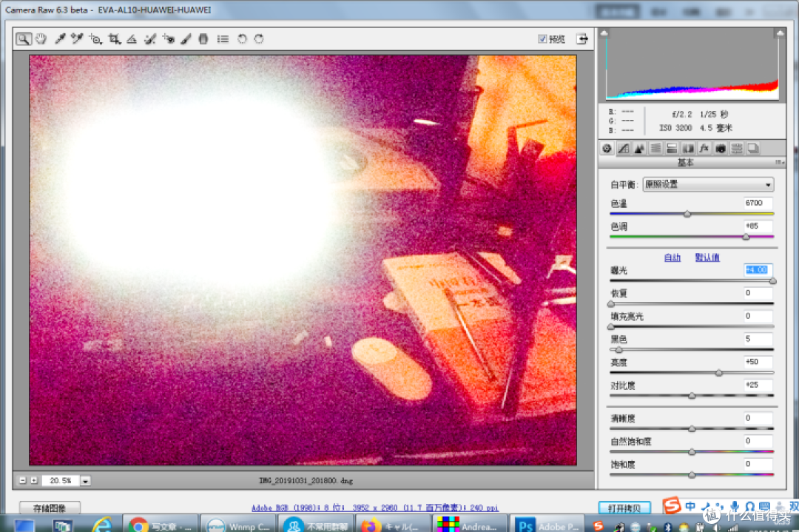Click the recovery (恢复) slider handle
The height and width of the screenshot is (532, 799).
[x=611, y=303]
